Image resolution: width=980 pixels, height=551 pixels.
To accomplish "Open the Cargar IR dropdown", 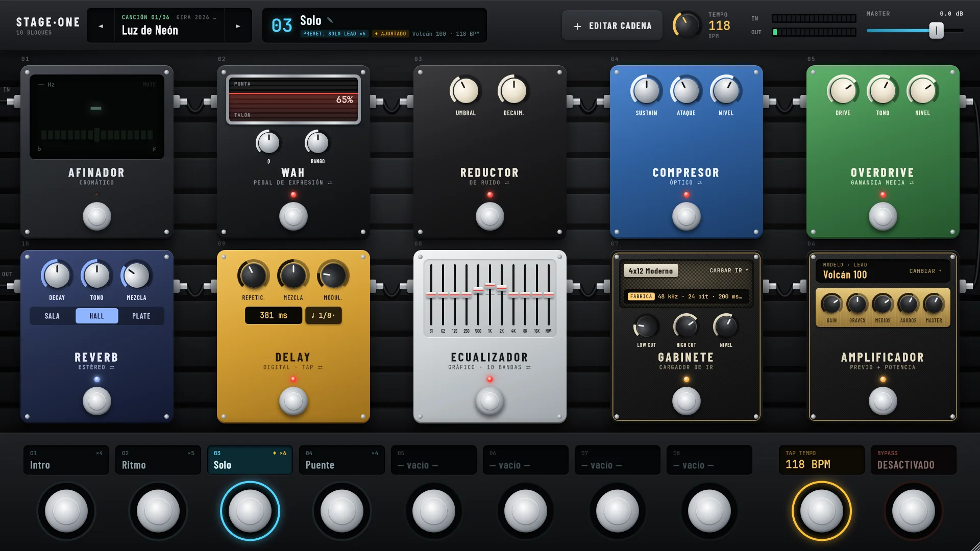I will (x=728, y=270).
